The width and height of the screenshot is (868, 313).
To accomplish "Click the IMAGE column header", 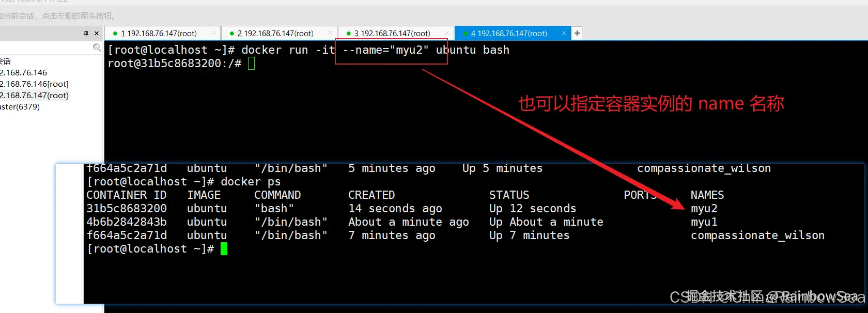I will click(x=204, y=195).
